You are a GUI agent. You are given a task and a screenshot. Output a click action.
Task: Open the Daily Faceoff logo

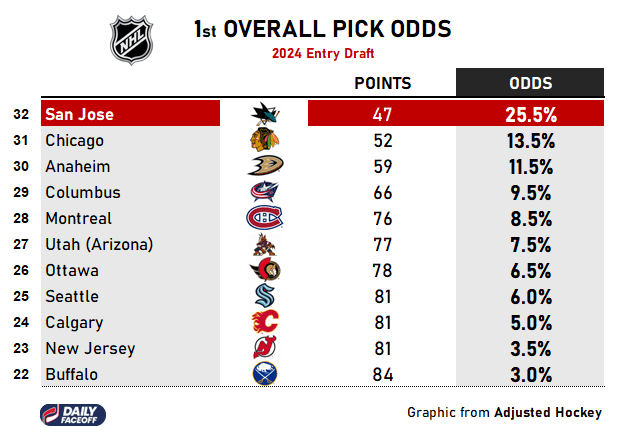tap(72, 412)
